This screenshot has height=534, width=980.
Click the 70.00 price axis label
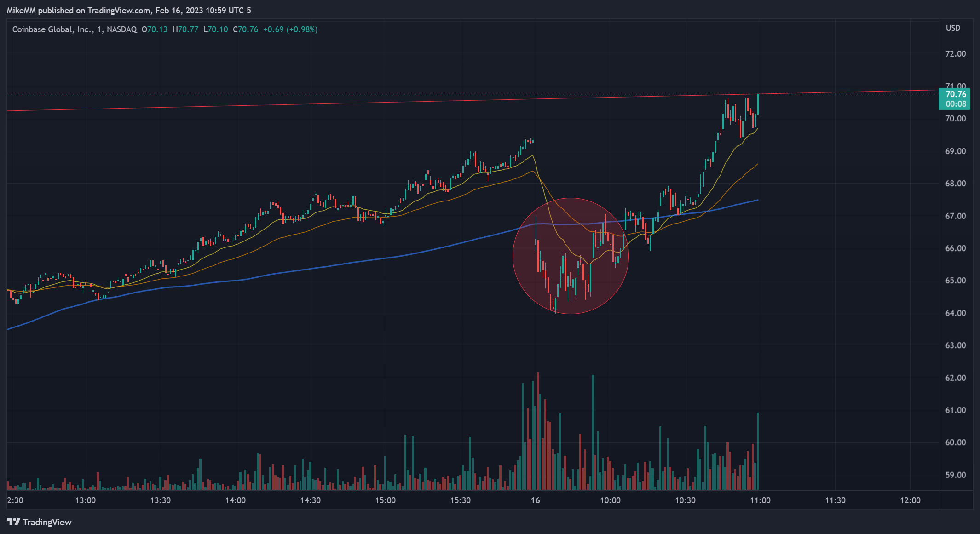[x=956, y=119]
